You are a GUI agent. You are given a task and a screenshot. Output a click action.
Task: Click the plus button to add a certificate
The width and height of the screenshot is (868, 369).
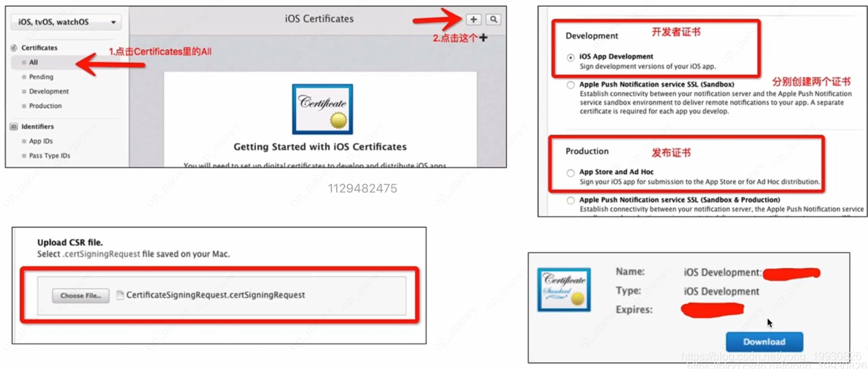coord(474,19)
